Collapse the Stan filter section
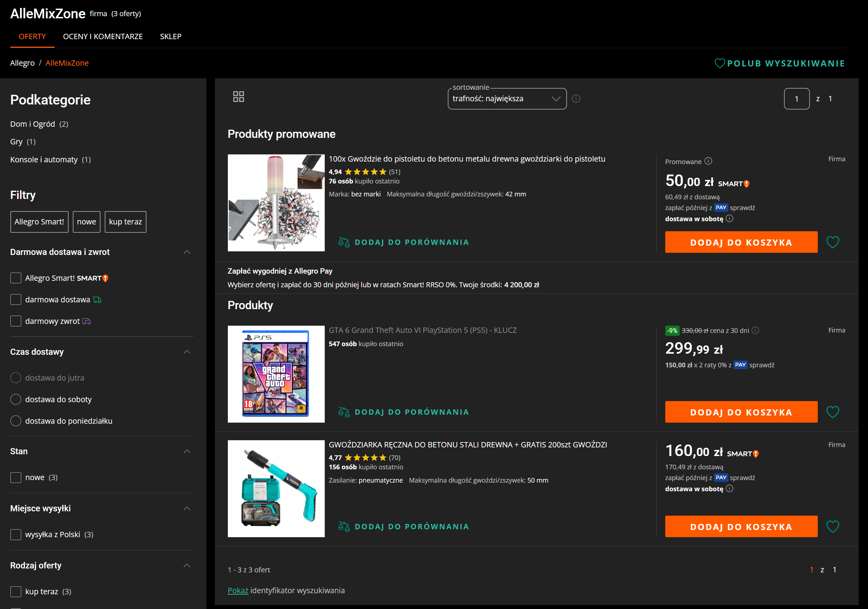868x609 pixels. [x=187, y=451]
